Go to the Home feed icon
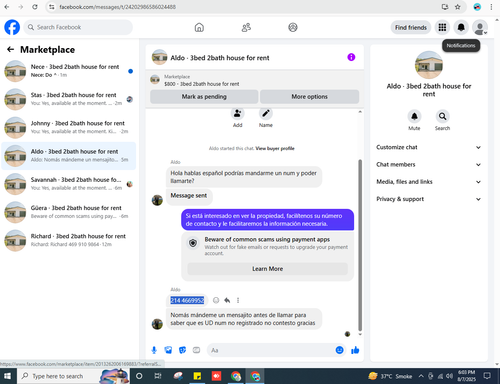 199,27
